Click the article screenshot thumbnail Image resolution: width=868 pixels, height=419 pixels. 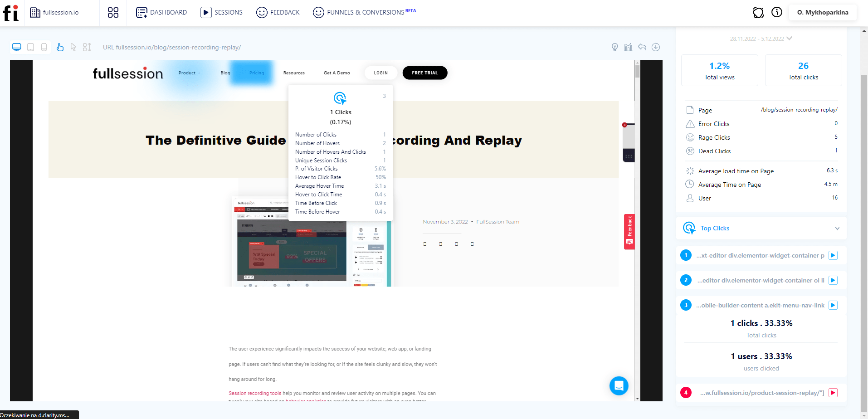(311, 242)
